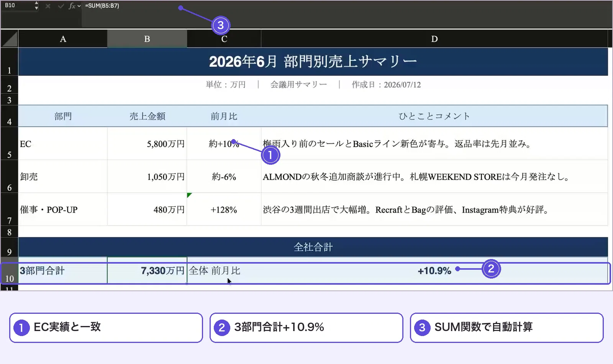The width and height of the screenshot is (613, 364).
Task: Select column B header
Action: tap(147, 39)
